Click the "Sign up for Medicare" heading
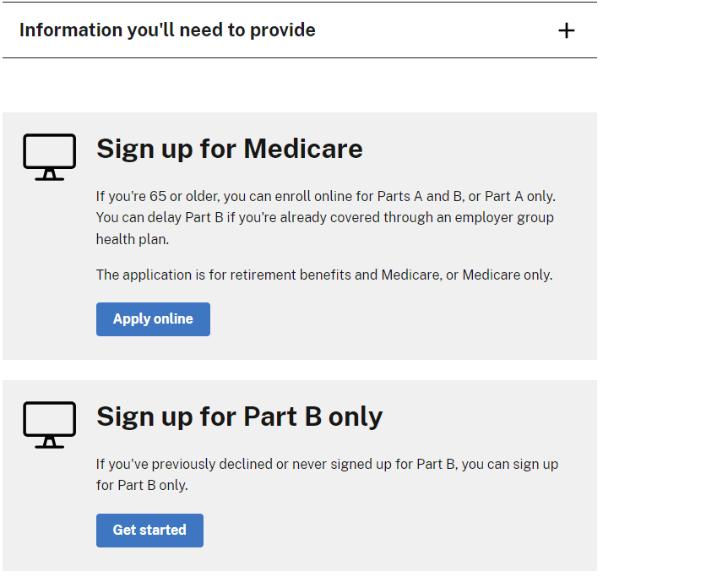 click(230, 149)
